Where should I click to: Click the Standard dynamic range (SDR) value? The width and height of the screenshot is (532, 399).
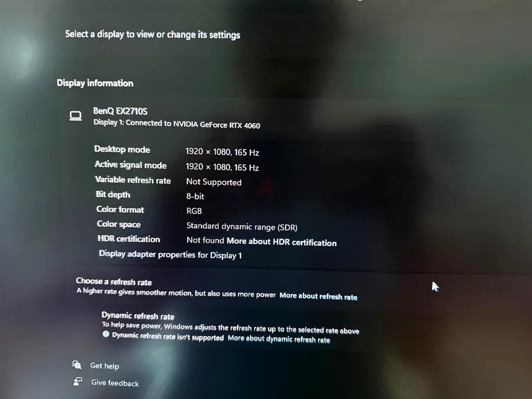click(x=242, y=227)
